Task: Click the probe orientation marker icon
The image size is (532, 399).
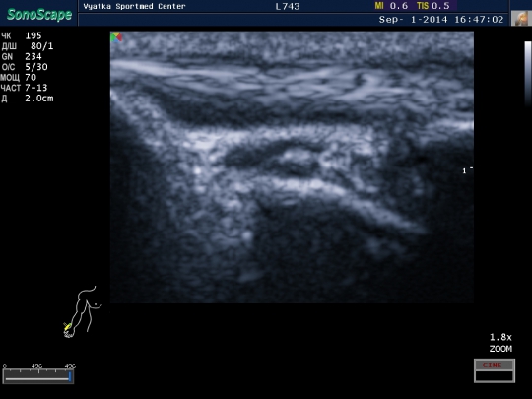Action: pyautogui.click(x=116, y=37)
